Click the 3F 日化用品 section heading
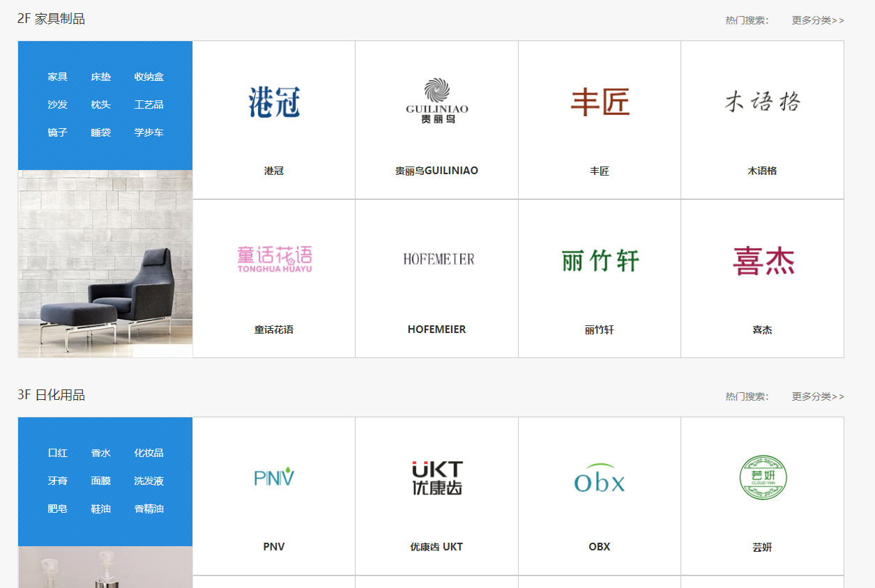The height and width of the screenshot is (588, 875). pyautogui.click(x=51, y=395)
